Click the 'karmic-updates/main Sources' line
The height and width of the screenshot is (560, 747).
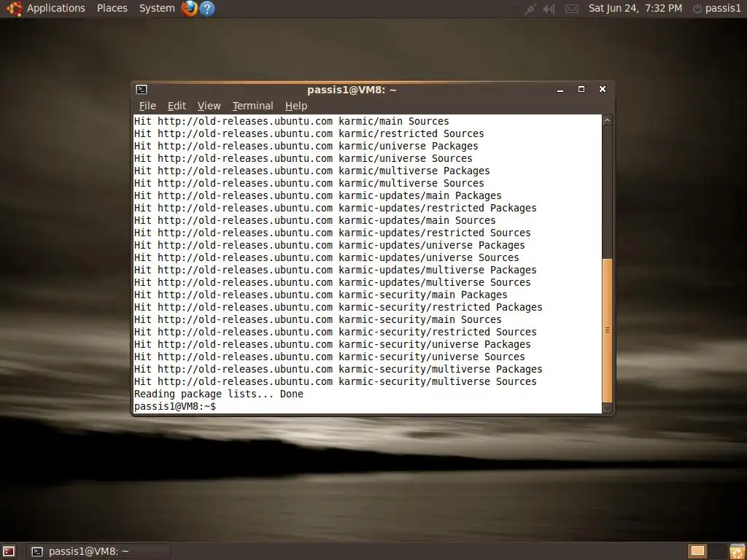click(315, 220)
